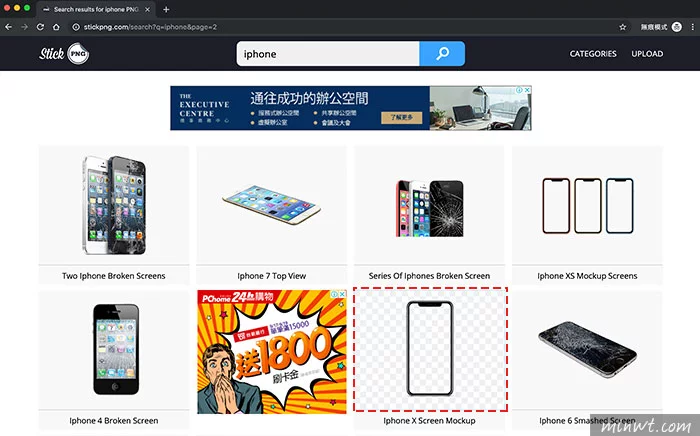The height and width of the screenshot is (436, 700).
Task: Click the PChome 24h shopping ad
Action: [x=271, y=352]
